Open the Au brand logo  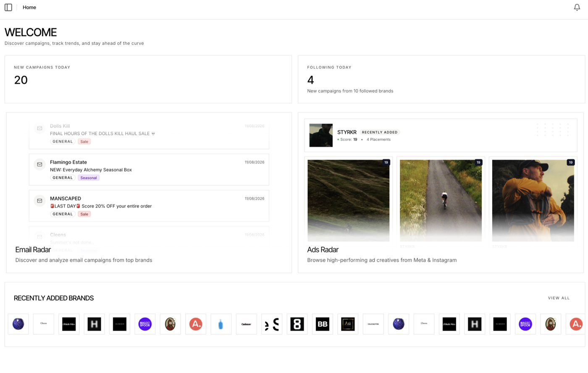348,324
